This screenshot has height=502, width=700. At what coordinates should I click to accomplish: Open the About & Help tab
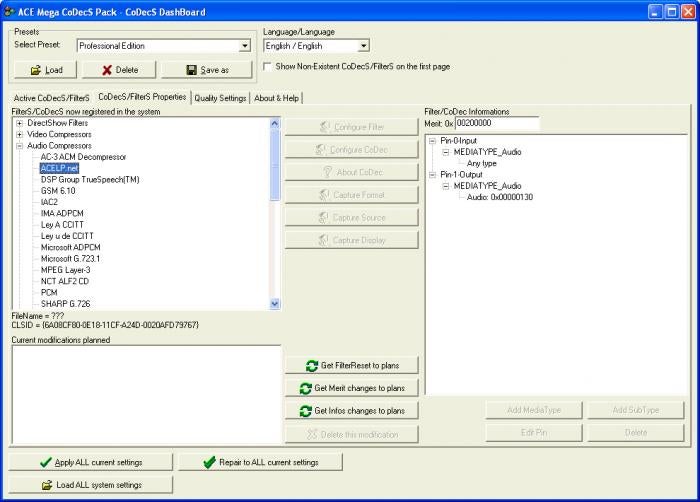pos(276,98)
